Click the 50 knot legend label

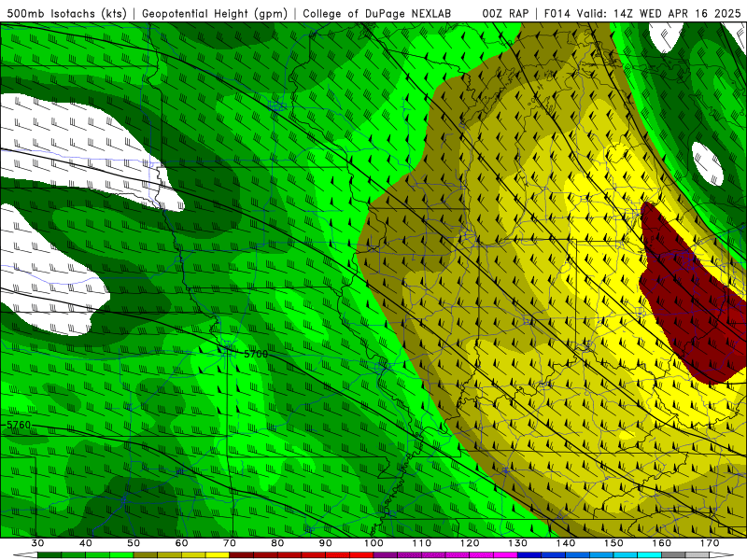pyautogui.click(x=134, y=543)
